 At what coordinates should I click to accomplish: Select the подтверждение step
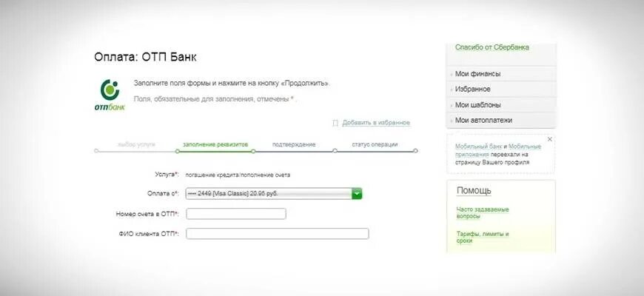click(294, 144)
